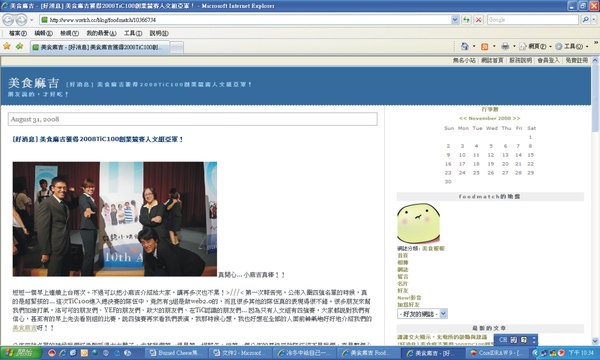Open the underlined 美食麻吉 link in article text
The height and width of the screenshot is (360, 600).
pyautogui.click(x=24, y=328)
